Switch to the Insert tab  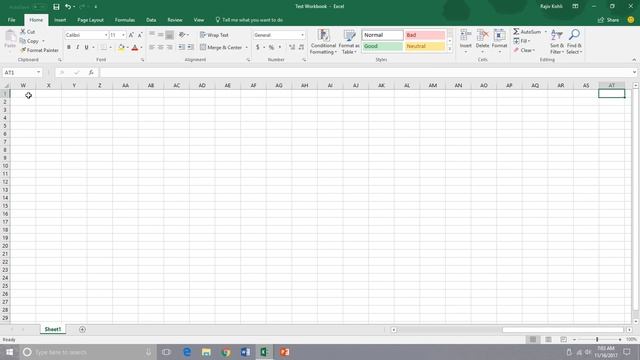tap(60, 20)
